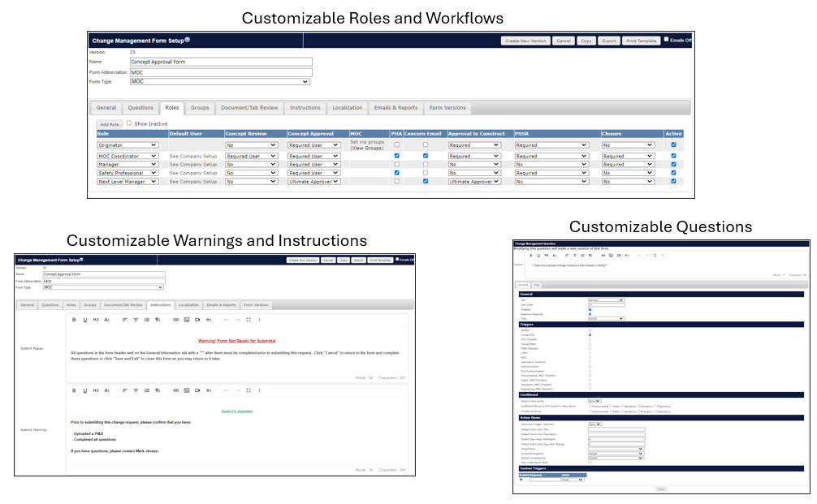Insert a link in the Submit Popup editor
Screen dimensions: 817x504
pyautogui.click(x=176, y=320)
